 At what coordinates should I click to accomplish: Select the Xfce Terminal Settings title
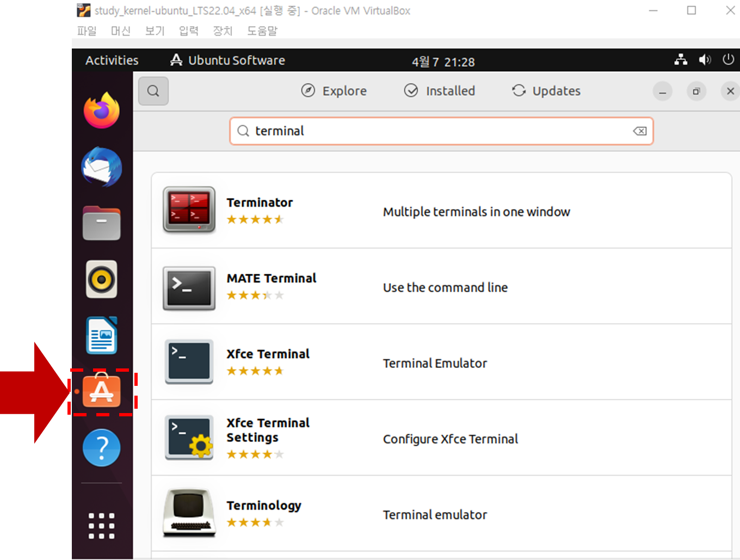pos(268,430)
